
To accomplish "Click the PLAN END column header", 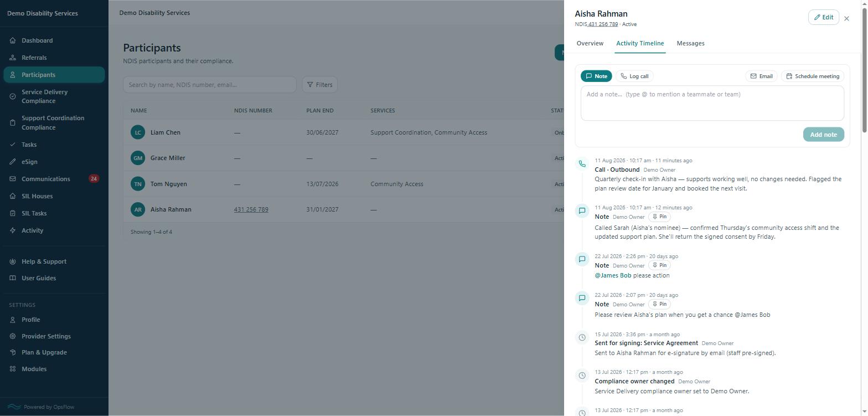I will [x=320, y=110].
